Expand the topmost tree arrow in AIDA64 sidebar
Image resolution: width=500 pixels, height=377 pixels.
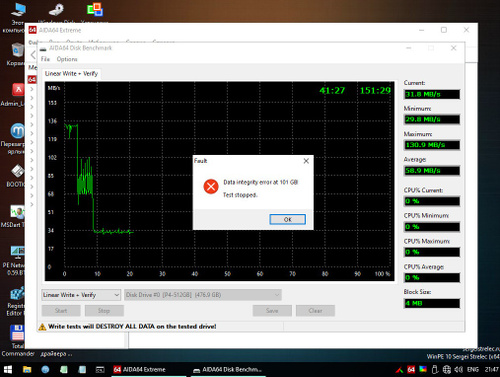tap(32, 89)
